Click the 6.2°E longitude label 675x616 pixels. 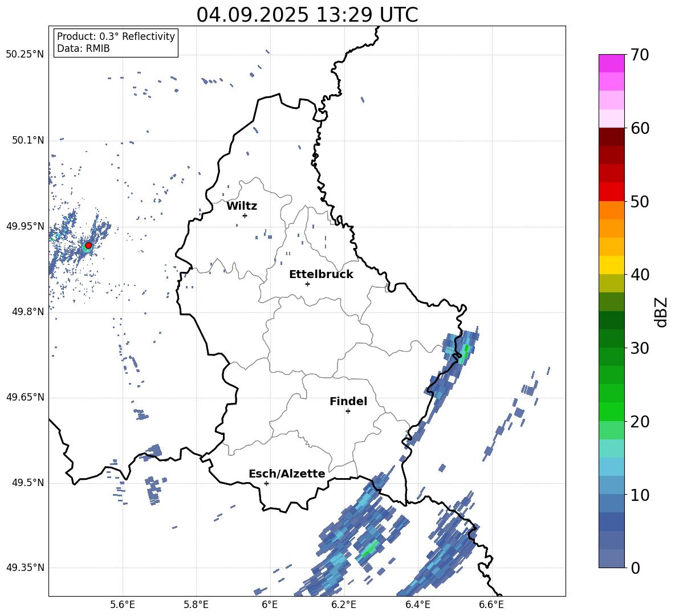344,605
